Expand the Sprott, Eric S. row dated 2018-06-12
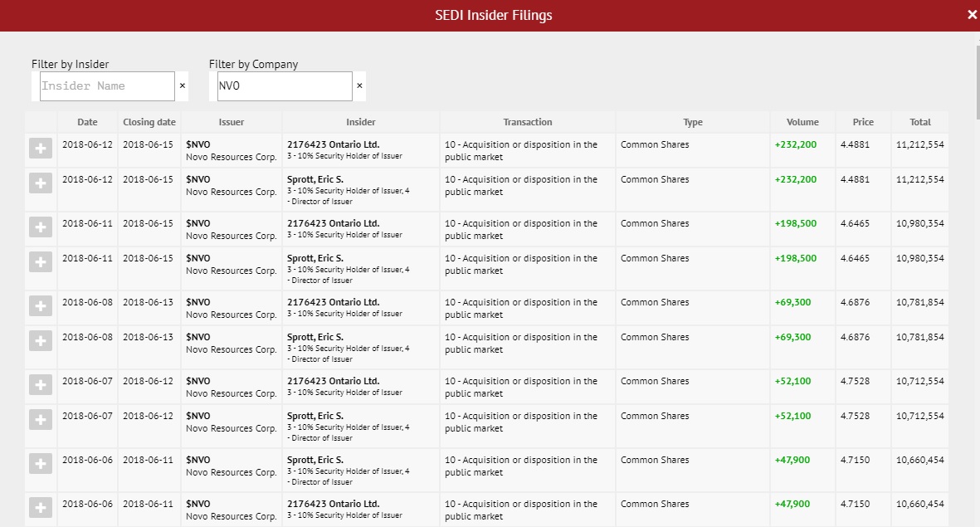 (41, 183)
